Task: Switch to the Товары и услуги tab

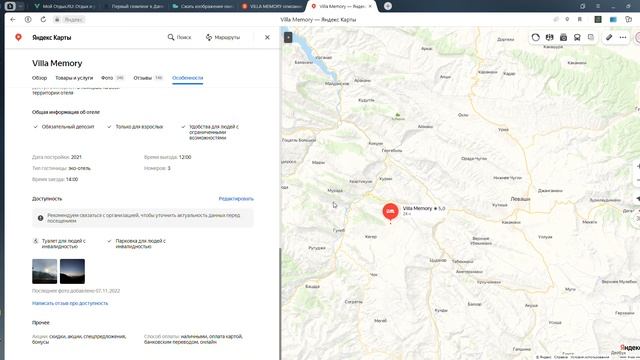Action: click(74, 78)
